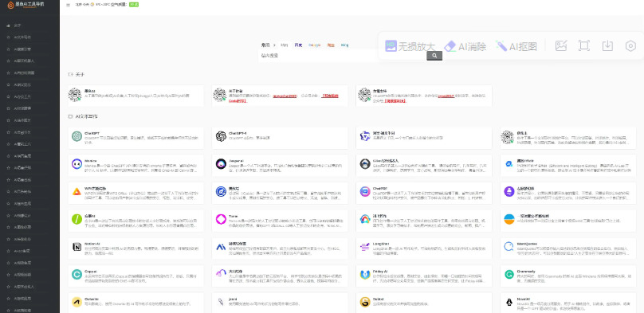
Task: Click the Jasper ai card title text
Action: [x=236, y=161]
